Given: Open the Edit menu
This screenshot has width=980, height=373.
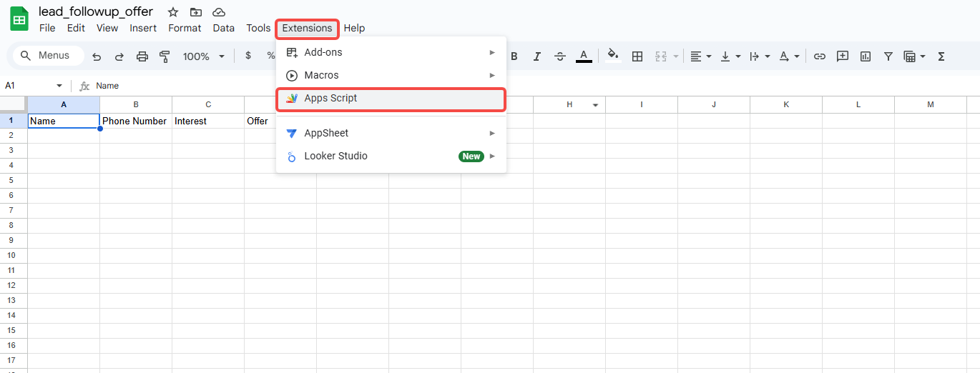Looking at the screenshot, I should tap(76, 28).
